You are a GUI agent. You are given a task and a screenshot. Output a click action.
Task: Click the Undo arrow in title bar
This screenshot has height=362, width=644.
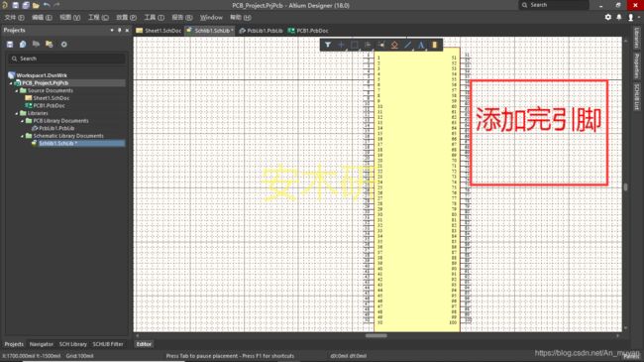pyautogui.click(x=47, y=5)
